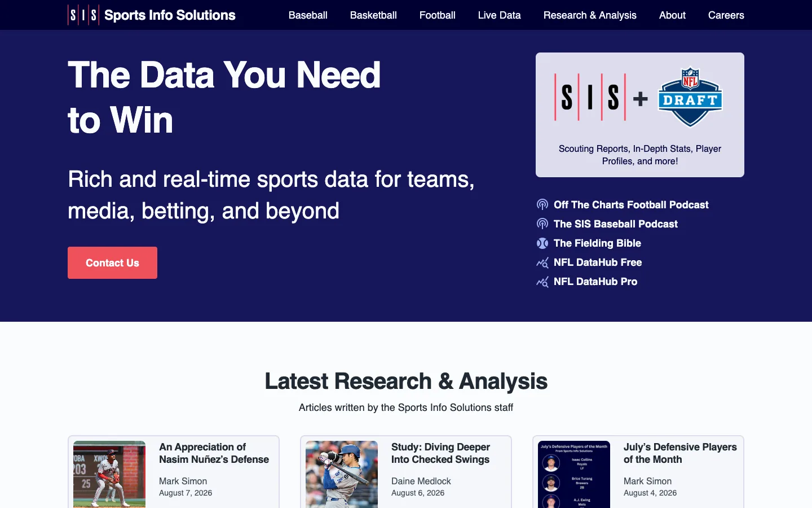Open July's Defensive Players of the Month
Viewport: 812px width, 508px height.
point(680,453)
